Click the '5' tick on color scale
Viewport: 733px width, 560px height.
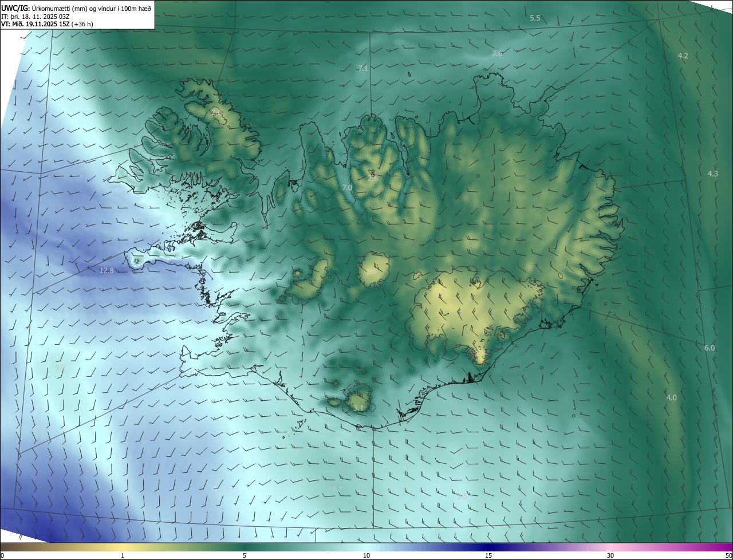click(x=245, y=555)
